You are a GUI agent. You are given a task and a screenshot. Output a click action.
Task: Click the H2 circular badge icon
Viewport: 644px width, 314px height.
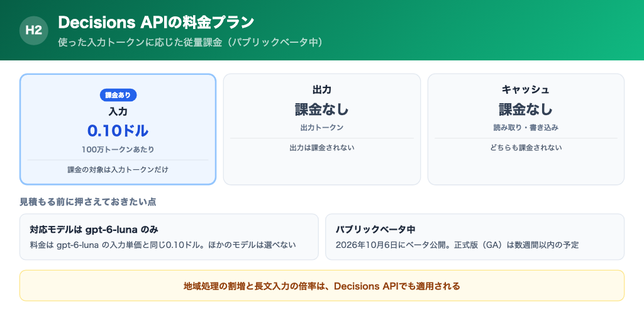pyautogui.click(x=34, y=30)
